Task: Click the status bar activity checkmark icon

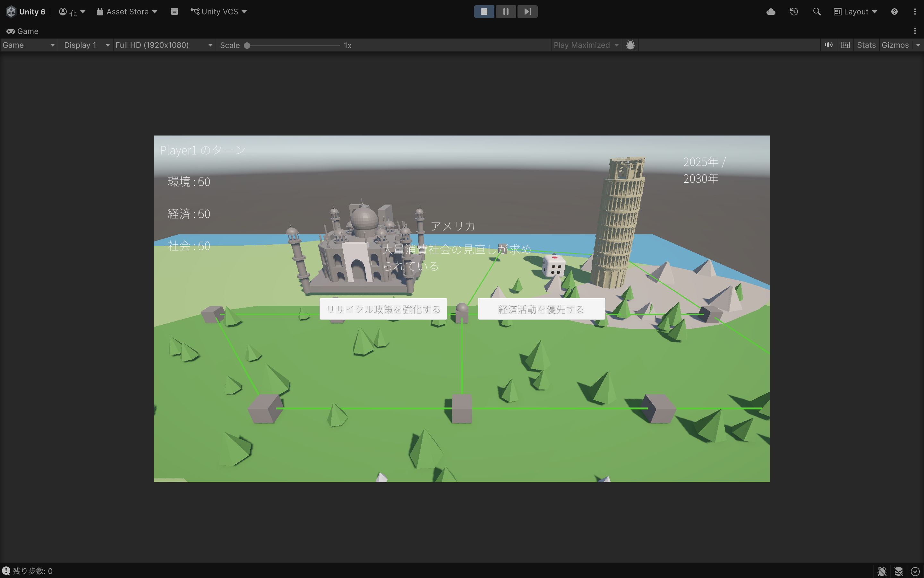Action: (915, 571)
